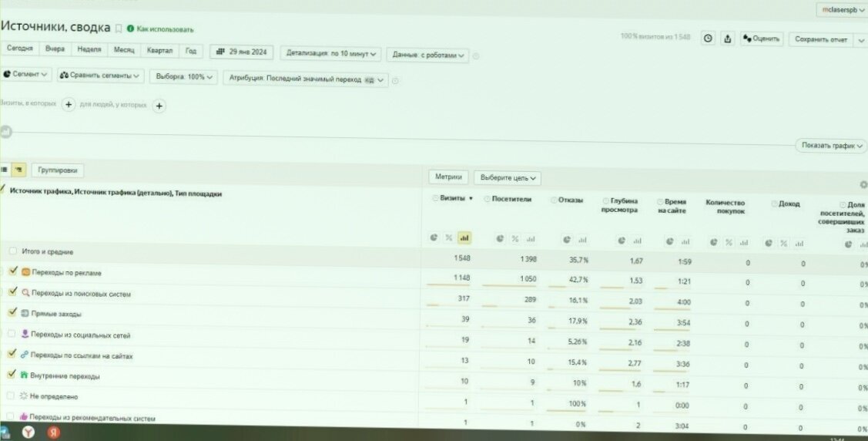Click the Метрики button
The image size is (868, 441).
click(448, 177)
